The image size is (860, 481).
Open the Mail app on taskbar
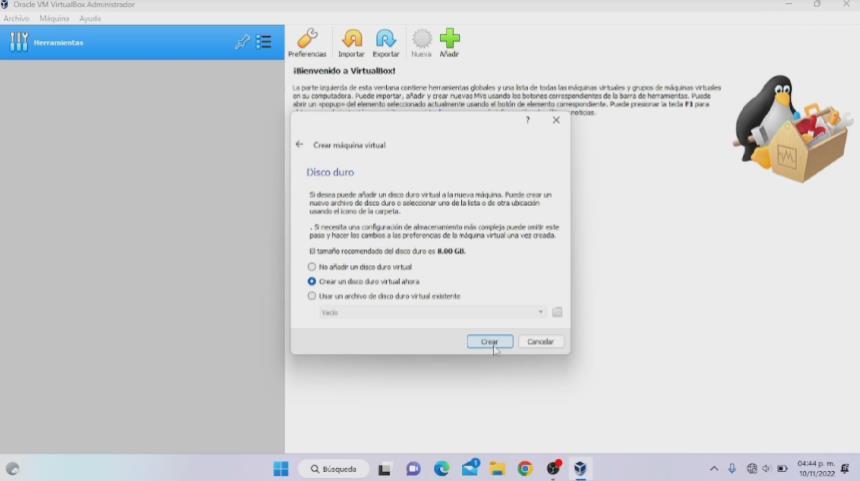tap(470, 468)
